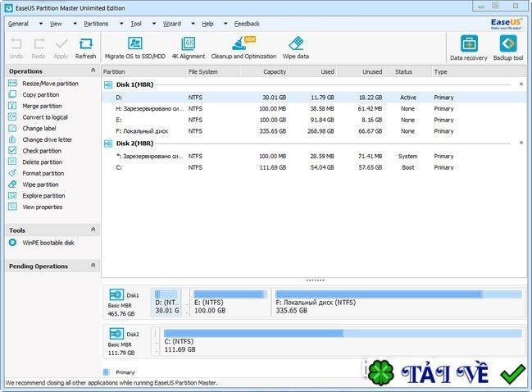Click the Migrate OS to SSD/HDD icon
The height and width of the screenshot is (392, 532).
[134, 43]
